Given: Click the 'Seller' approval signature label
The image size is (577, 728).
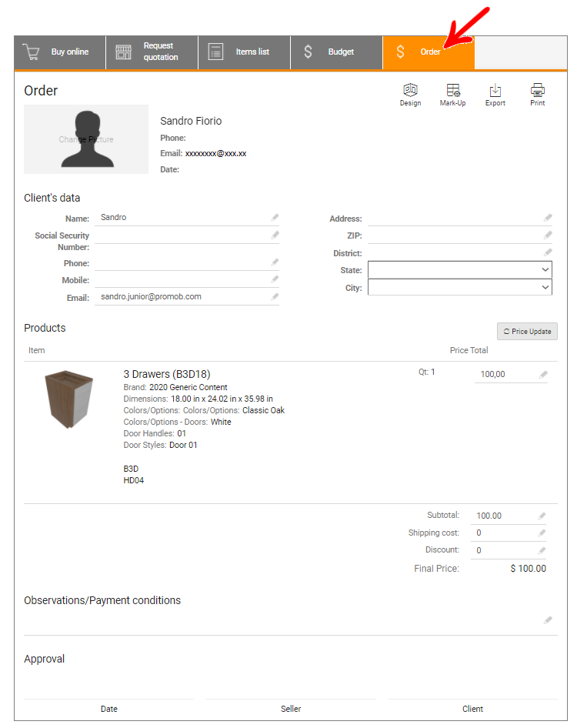Looking at the screenshot, I should coord(291,709).
